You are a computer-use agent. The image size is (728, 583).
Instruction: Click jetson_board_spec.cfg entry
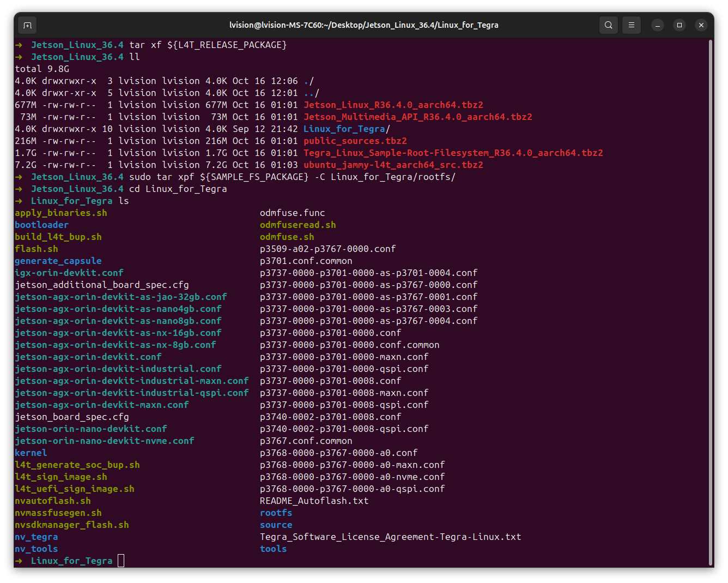(x=72, y=417)
